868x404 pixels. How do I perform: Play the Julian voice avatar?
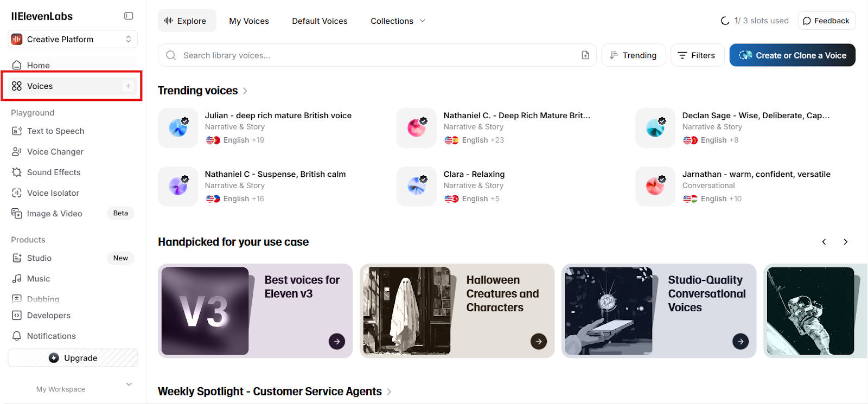point(178,128)
